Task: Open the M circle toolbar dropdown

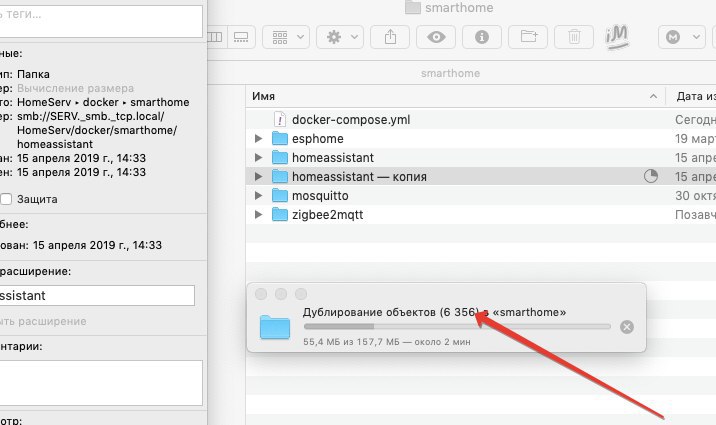Action: pos(682,37)
